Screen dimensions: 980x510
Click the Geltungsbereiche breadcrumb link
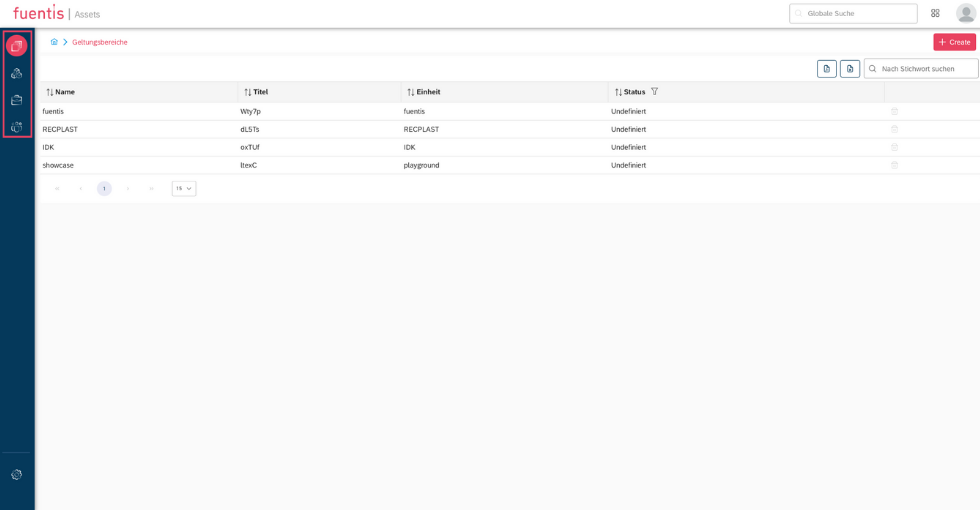pos(100,42)
